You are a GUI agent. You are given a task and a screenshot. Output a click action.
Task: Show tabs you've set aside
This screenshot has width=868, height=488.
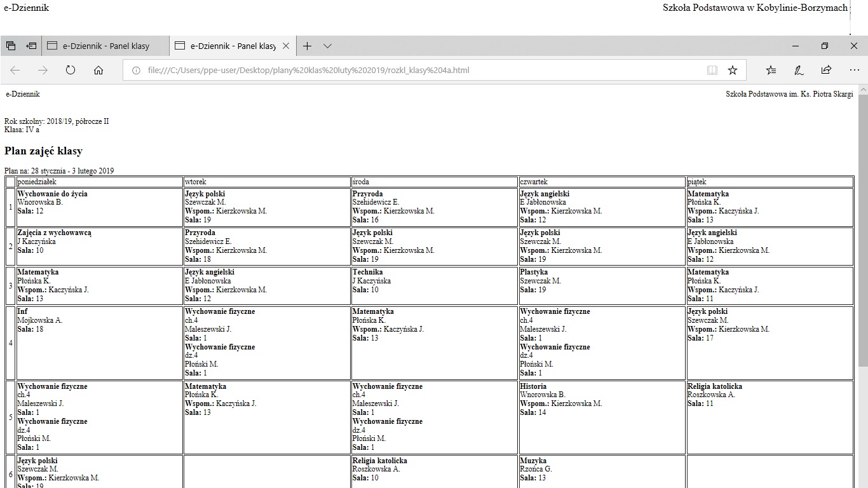tap(10, 46)
